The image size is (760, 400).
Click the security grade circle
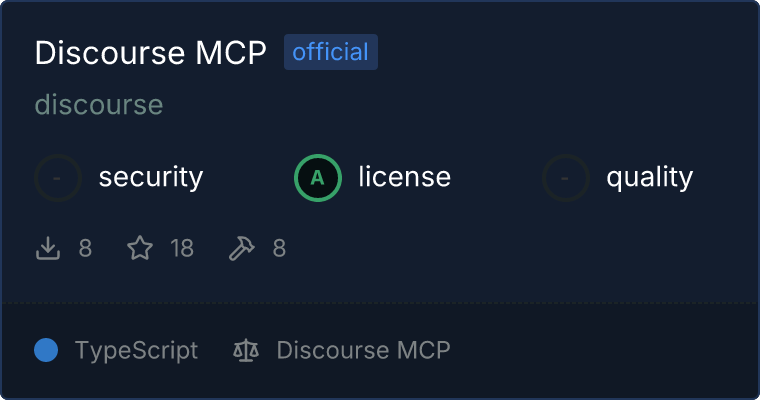[x=58, y=178]
